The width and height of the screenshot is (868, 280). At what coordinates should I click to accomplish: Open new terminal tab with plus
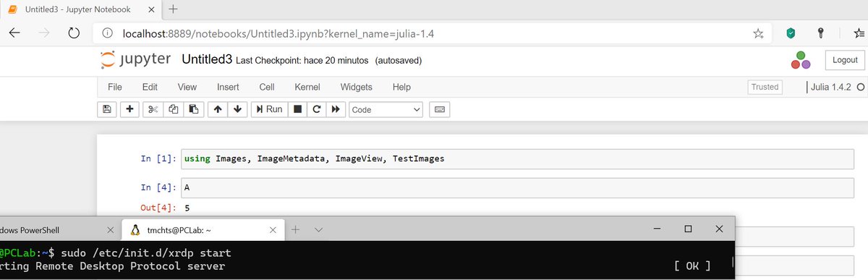click(x=295, y=229)
